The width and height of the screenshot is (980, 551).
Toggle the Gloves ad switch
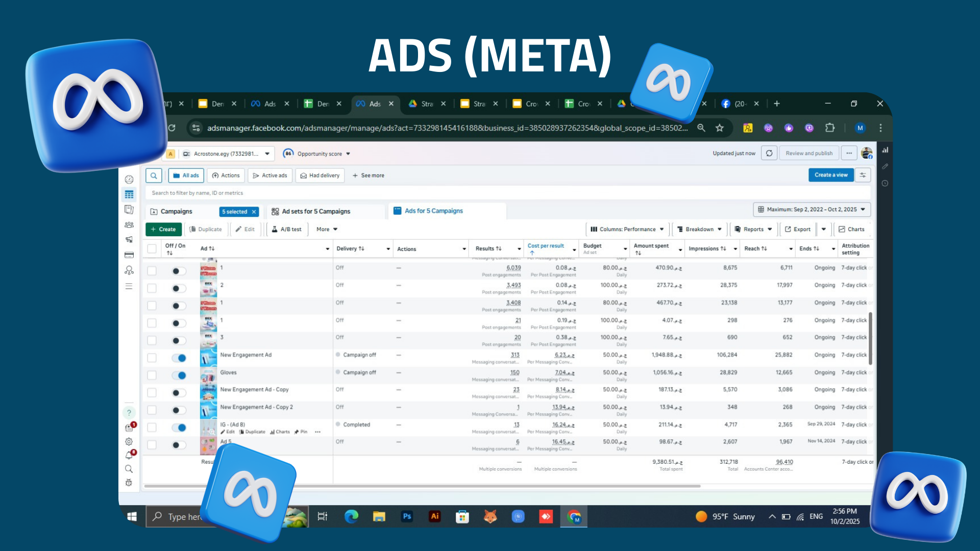pyautogui.click(x=179, y=375)
